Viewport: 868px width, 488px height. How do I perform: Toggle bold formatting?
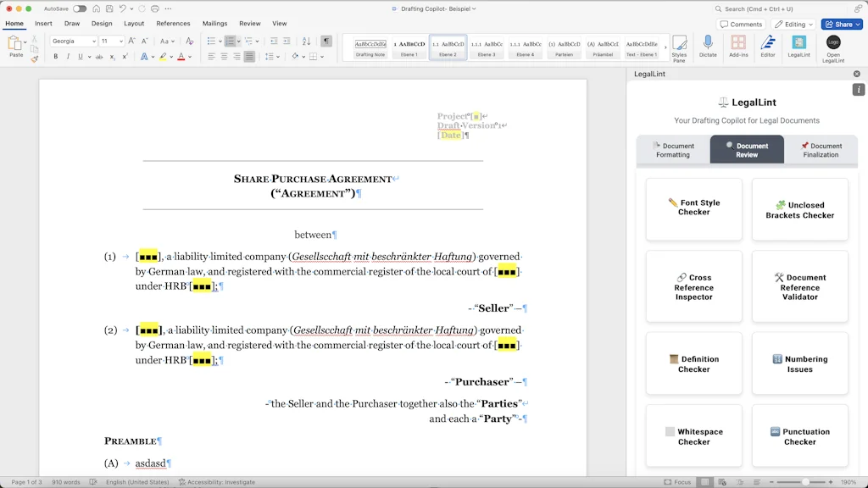click(54, 56)
